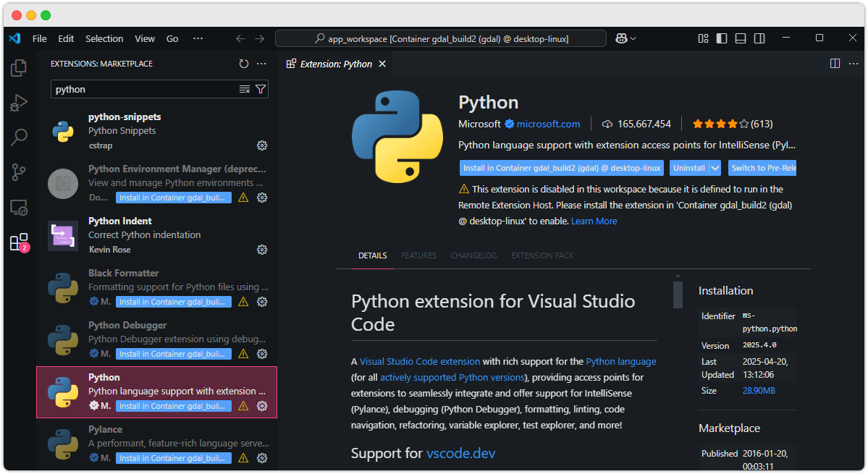Click warning icon on Black Formatter row
This screenshot has width=868, height=474.
coord(243,302)
